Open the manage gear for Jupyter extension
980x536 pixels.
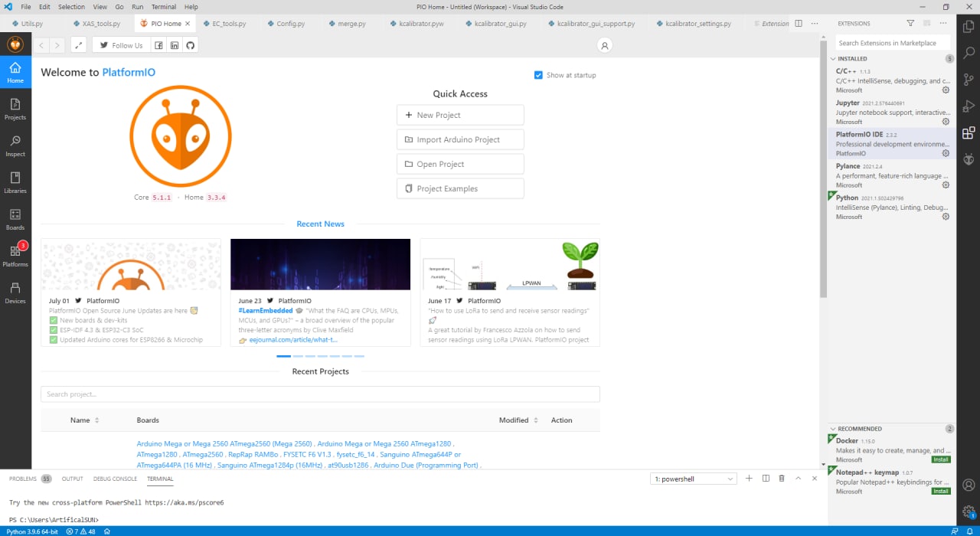click(946, 122)
